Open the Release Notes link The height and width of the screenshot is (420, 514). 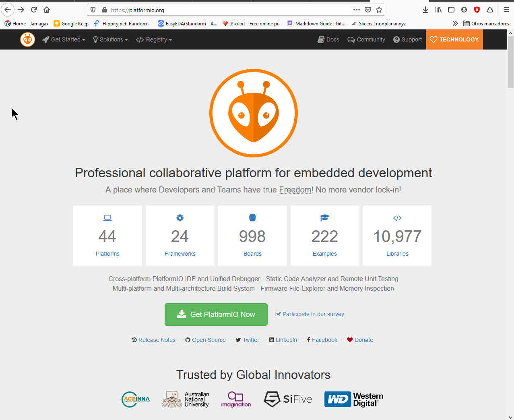pyautogui.click(x=153, y=340)
